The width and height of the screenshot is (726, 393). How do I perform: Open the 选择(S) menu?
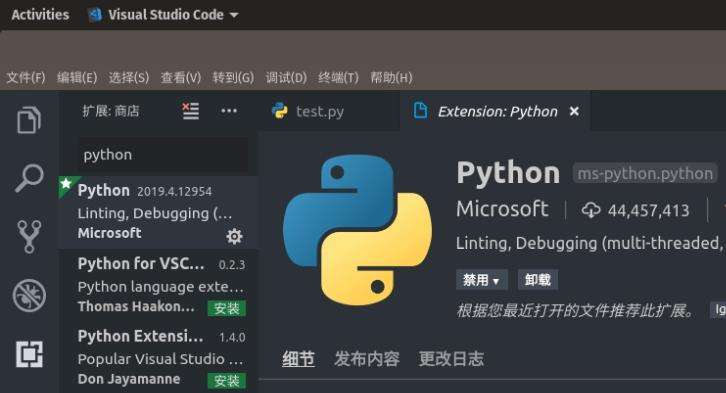129,77
